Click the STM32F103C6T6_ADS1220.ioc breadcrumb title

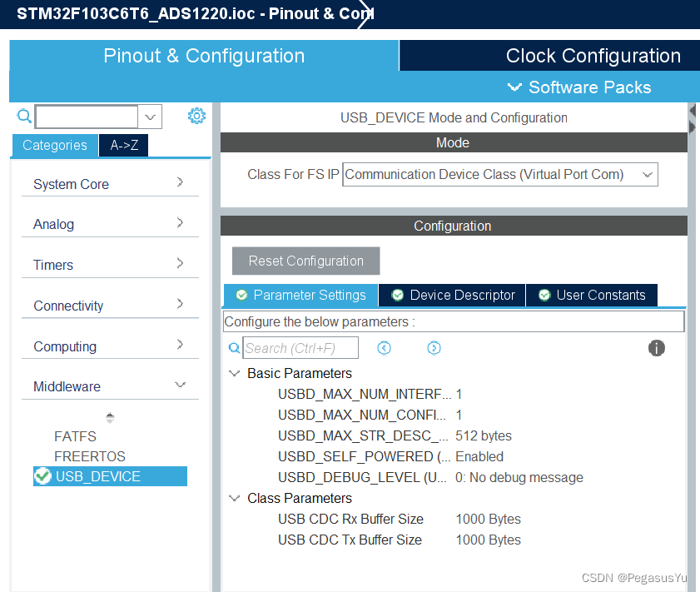(x=136, y=13)
